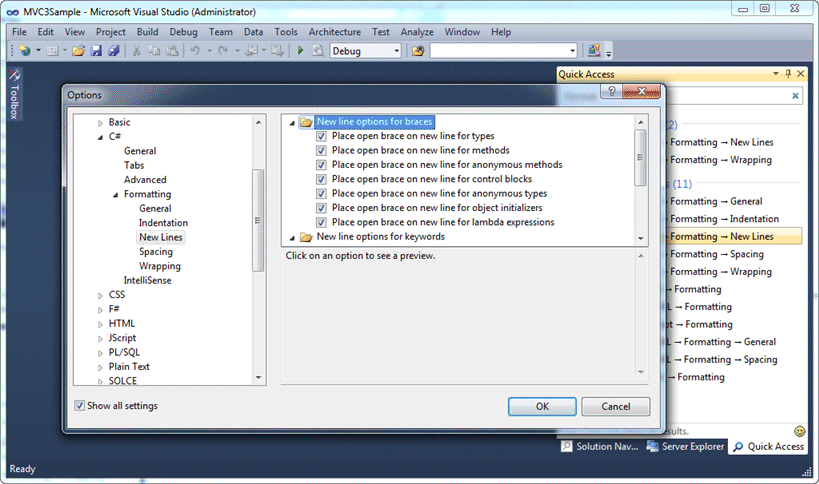Open the Tools menu
This screenshot has height=484, width=819.
point(286,32)
